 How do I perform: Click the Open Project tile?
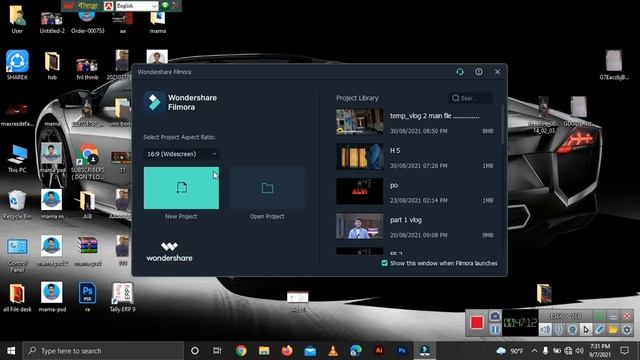pyautogui.click(x=267, y=188)
